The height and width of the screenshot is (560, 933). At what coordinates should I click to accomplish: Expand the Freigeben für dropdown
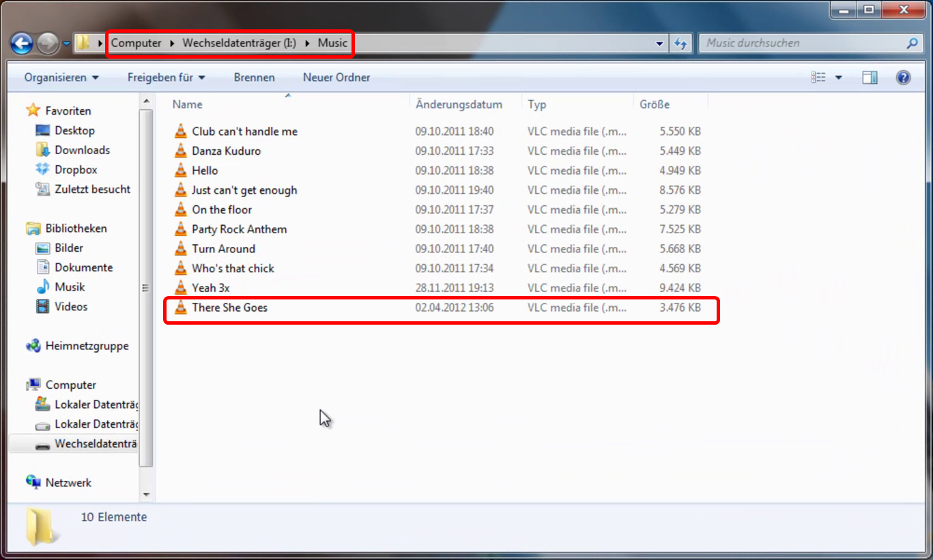click(166, 78)
